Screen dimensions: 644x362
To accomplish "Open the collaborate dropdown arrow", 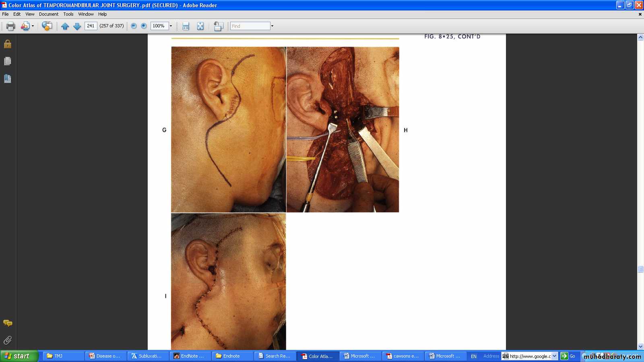I will click(x=33, y=26).
